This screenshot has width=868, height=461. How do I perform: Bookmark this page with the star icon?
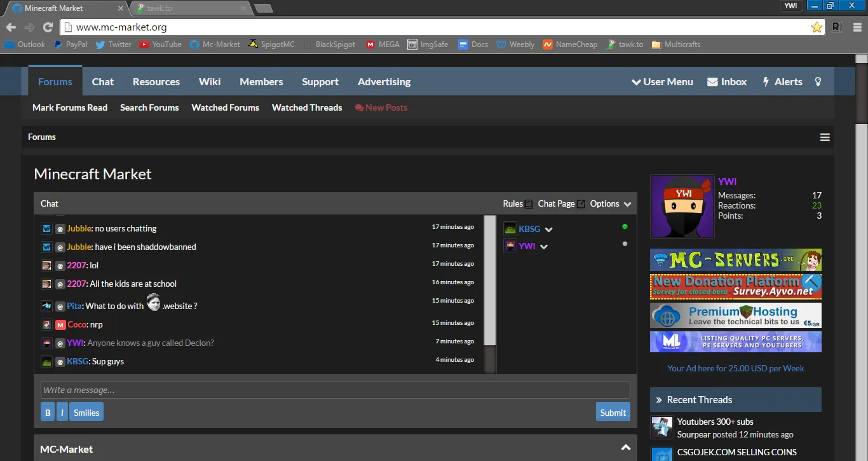[817, 27]
